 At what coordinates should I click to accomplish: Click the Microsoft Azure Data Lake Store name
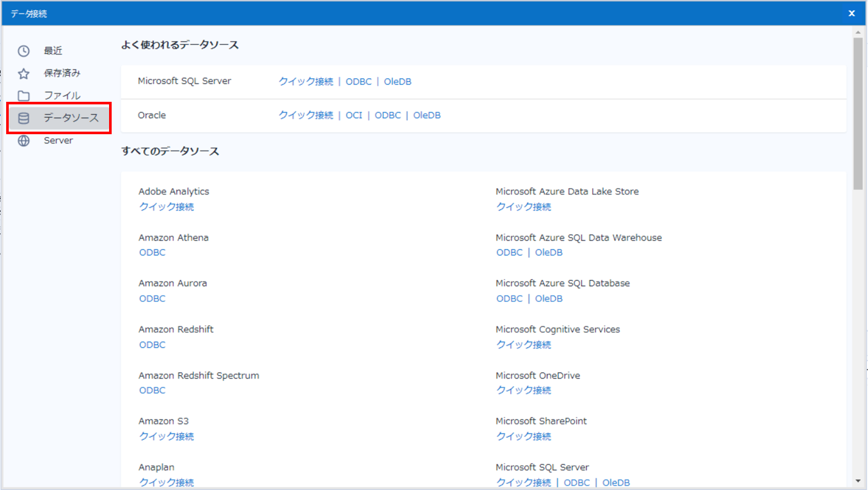coord(567,191)
